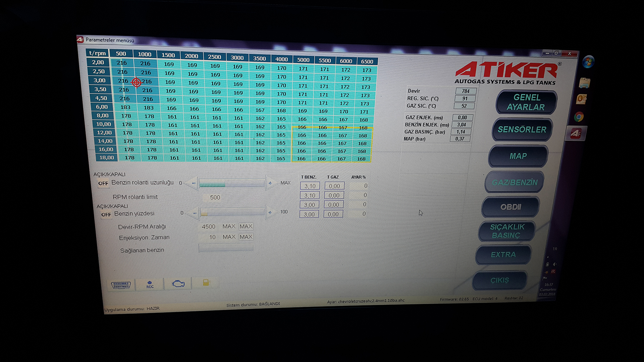Click the Devir readout value 784
Screen dimensions: 644x362
(466, 91)
